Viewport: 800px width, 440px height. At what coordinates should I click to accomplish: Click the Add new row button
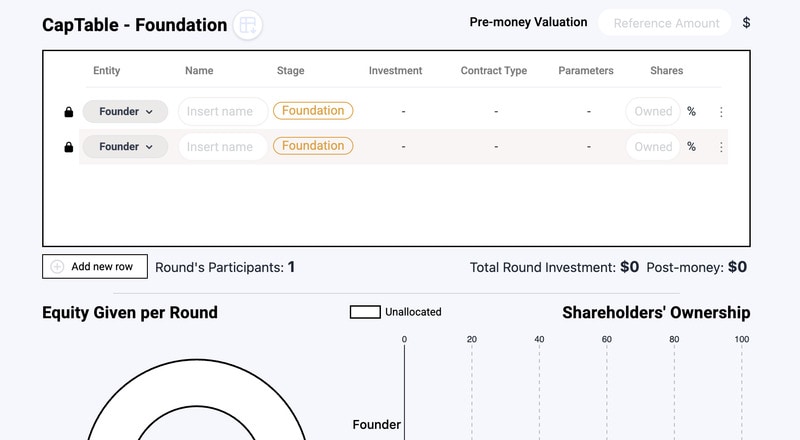(x=95, y=267)
